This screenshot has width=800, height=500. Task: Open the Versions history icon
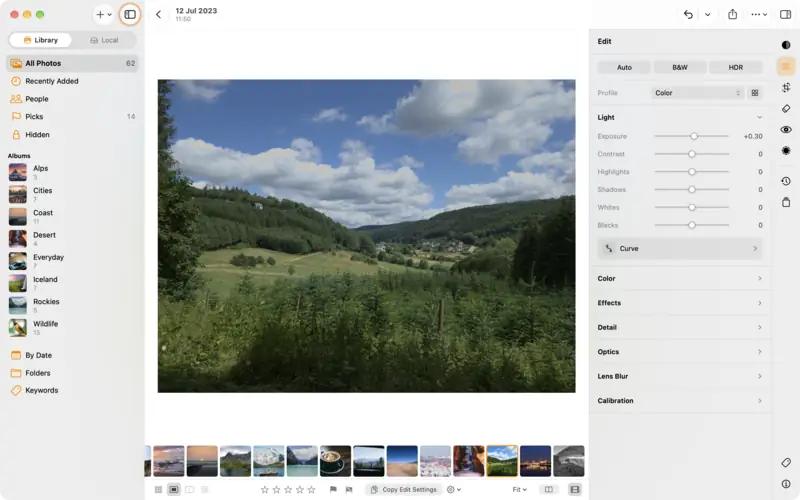click(786, 181)
